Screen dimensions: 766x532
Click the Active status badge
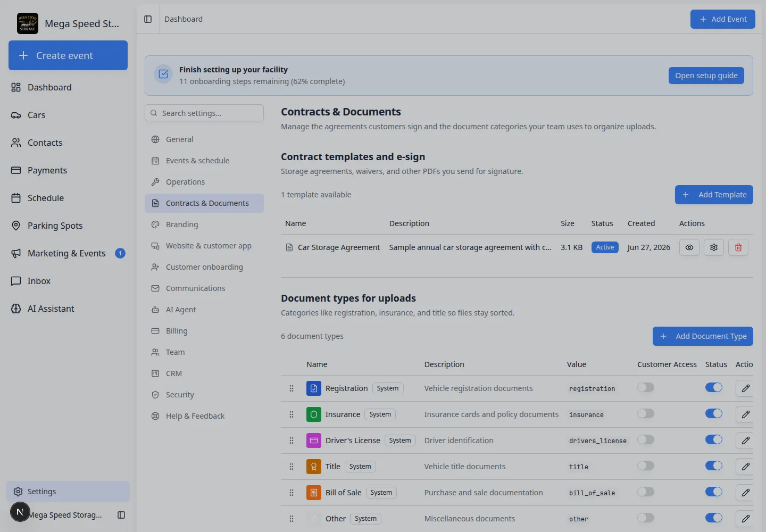pyautogui.click(x=605, y=247)
